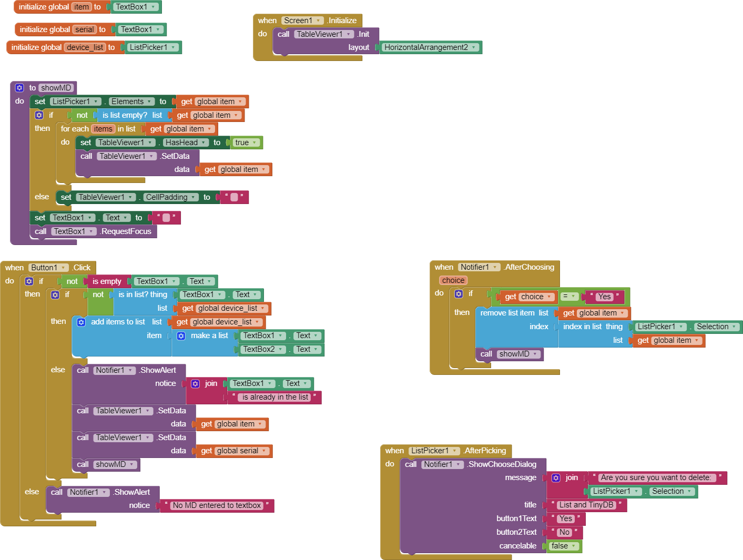Edit the 'No MD entered to textbox' text string
This screenshot has width=743, height=560.
[x=217, y=505]
